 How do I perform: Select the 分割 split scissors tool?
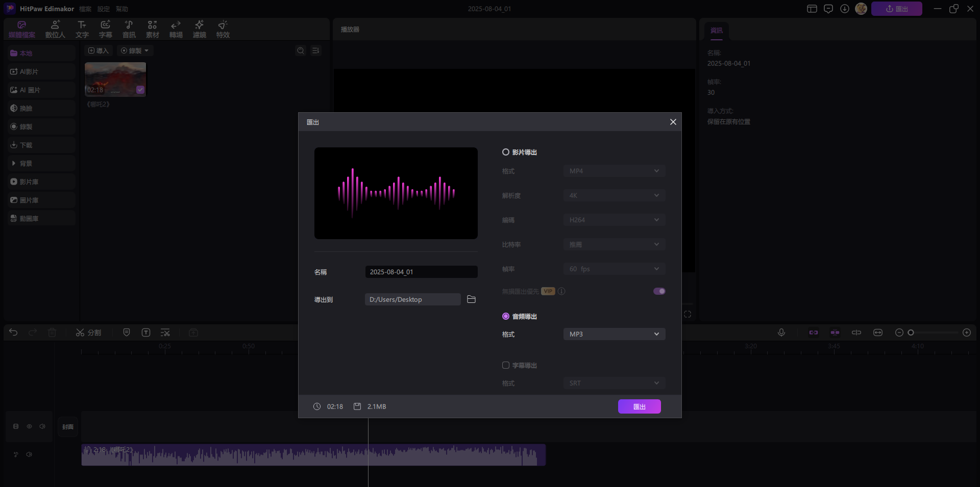(88, 332)
